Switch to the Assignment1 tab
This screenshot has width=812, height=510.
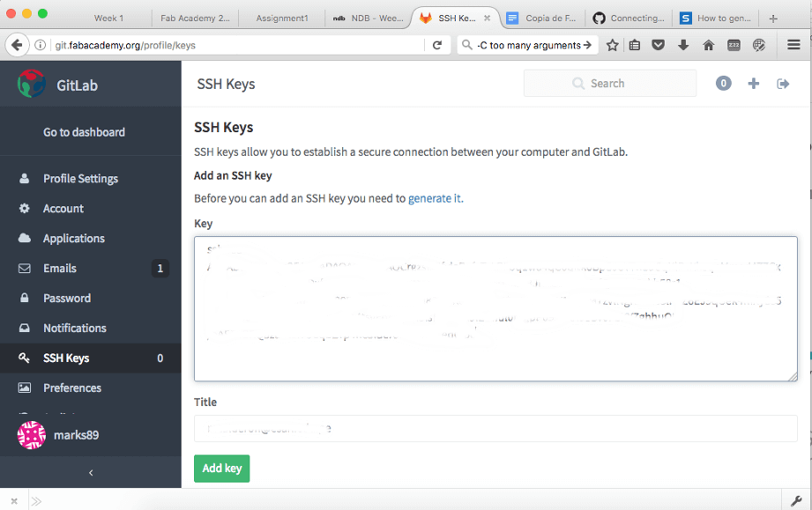[282, 18]
